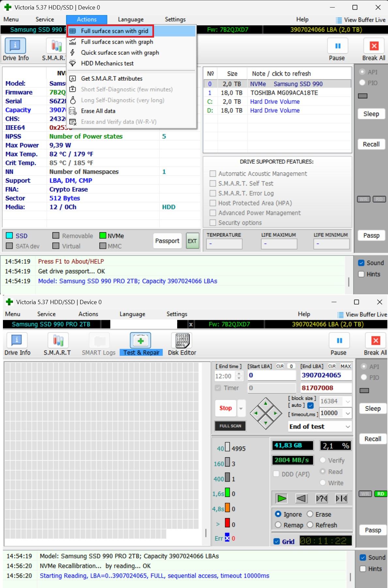Click Sleep button in lower window
Screen dimensions: 388x588
[x=373, y=409]
